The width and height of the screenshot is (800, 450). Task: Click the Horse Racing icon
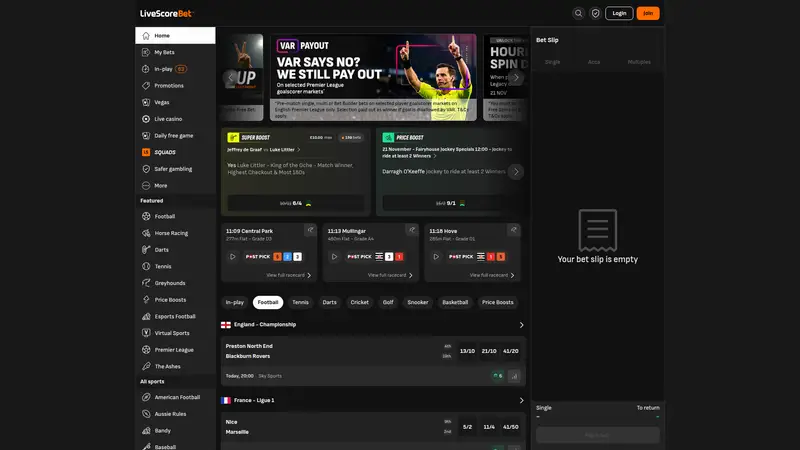pos(146,233)
